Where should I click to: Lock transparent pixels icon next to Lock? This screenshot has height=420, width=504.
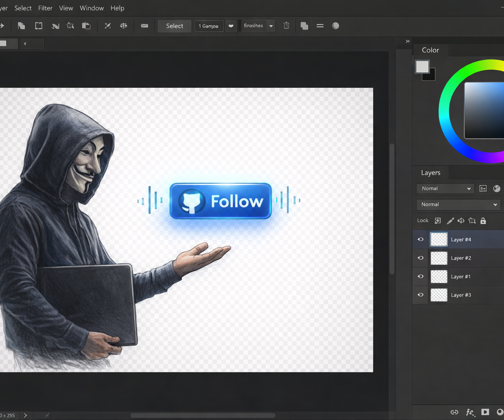point(438,221)
